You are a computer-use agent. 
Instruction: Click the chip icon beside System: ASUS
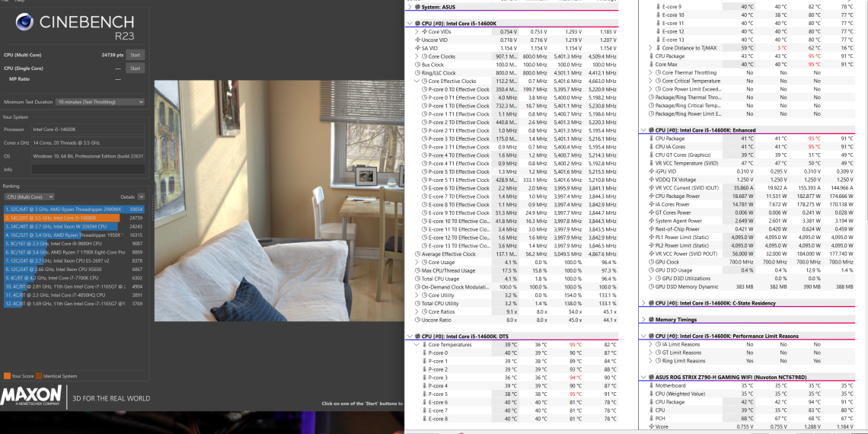coord(416,7)
